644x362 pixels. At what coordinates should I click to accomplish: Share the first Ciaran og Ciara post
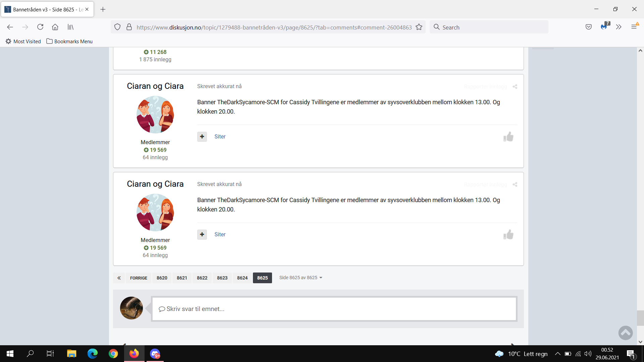coord(515,87)
